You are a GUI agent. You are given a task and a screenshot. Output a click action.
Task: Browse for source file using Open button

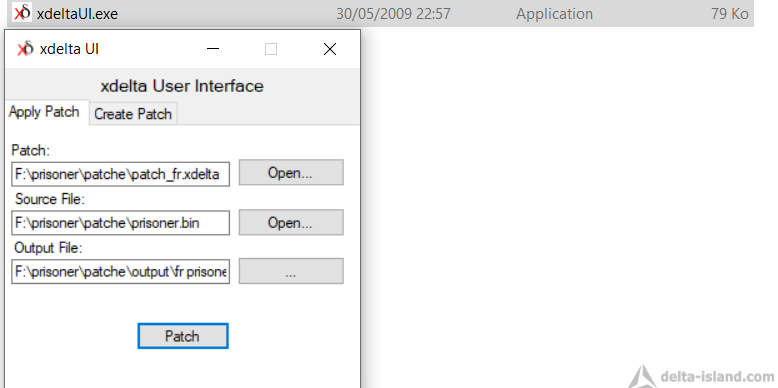pos(291,222)
